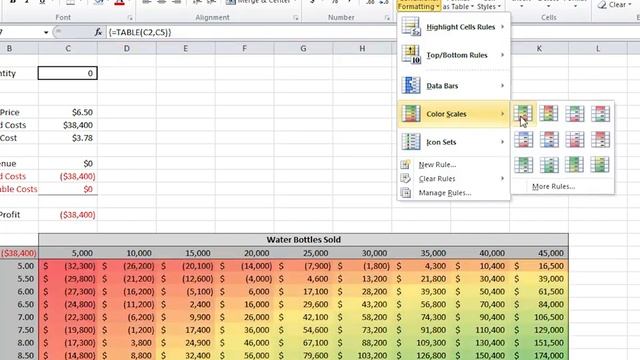This screenshot has height=360, width=640.
Task: Apply White-Green color scale preset
Action: pyautogui.click(x=549, y=165)
